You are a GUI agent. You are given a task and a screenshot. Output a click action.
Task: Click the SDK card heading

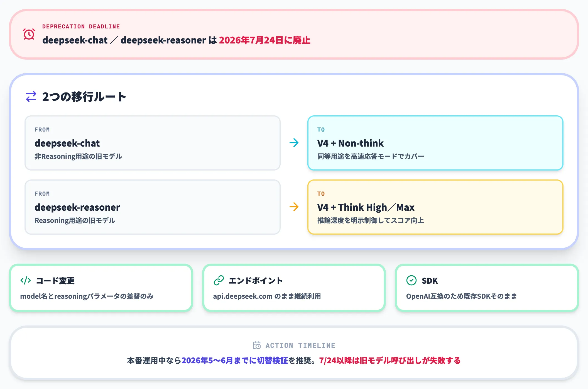(x=430, y=281)
